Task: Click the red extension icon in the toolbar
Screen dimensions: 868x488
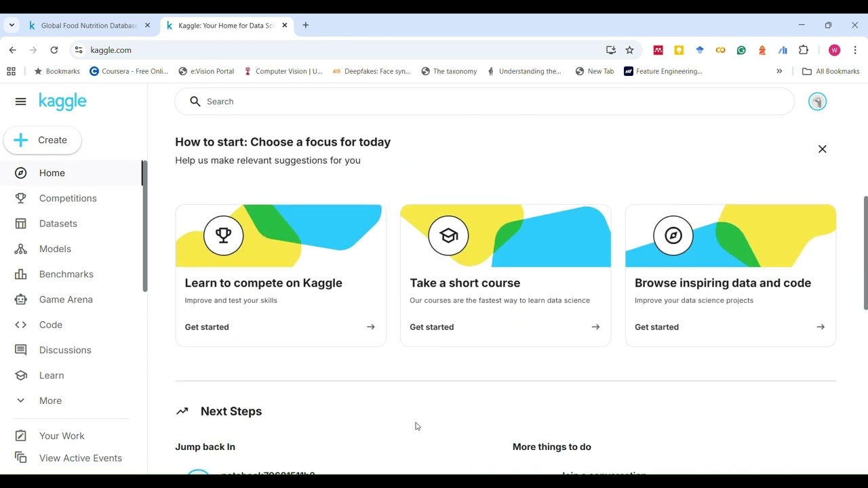Action: 658,50
